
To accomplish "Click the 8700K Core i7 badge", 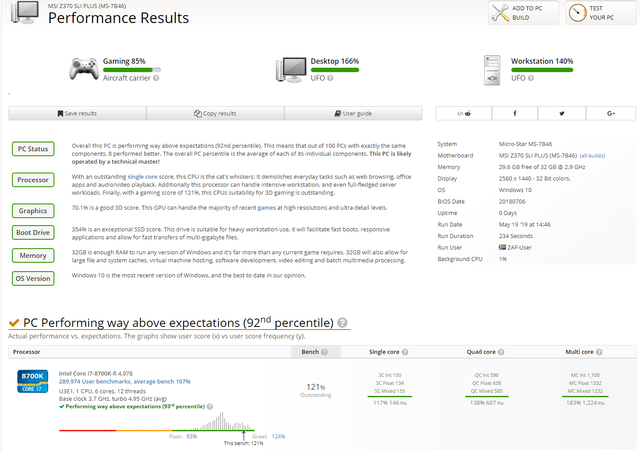I will pos(33,381).
